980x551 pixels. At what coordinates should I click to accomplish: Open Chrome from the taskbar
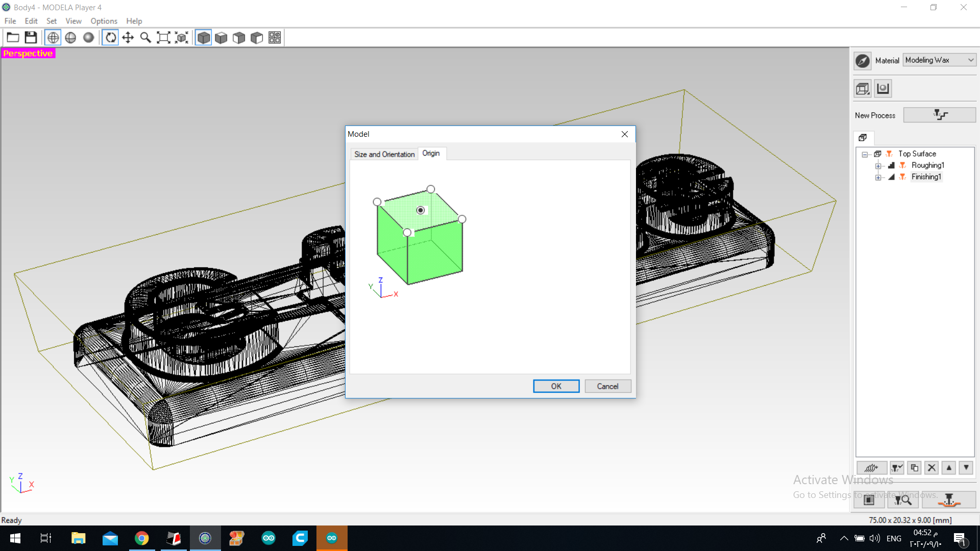[x=142, y=538]
